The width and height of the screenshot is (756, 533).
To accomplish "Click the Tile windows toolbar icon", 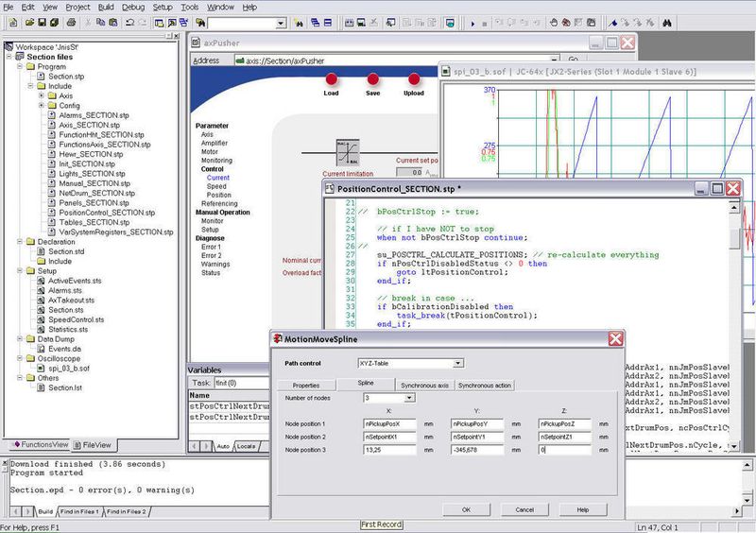I will pyautogui.click(x=328, y=23).
